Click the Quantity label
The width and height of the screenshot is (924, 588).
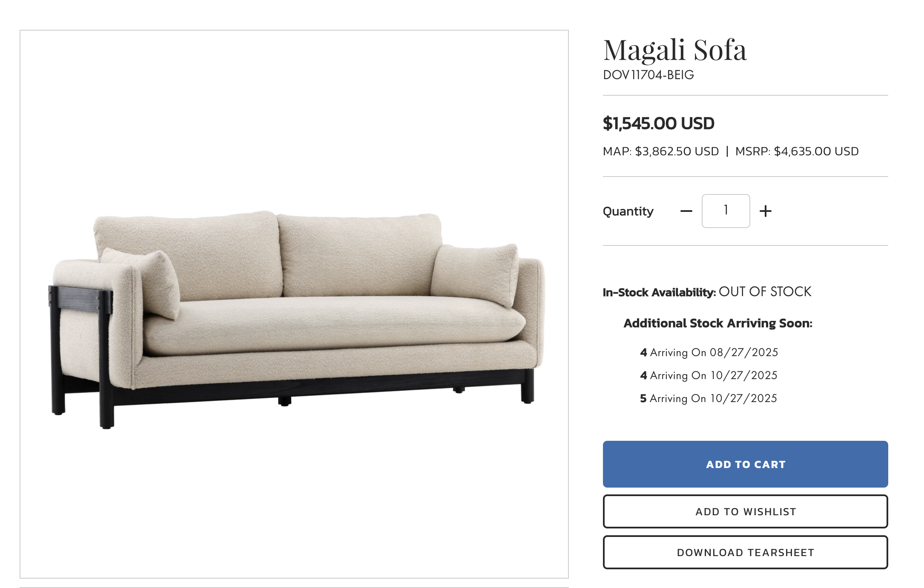point(628,211)
